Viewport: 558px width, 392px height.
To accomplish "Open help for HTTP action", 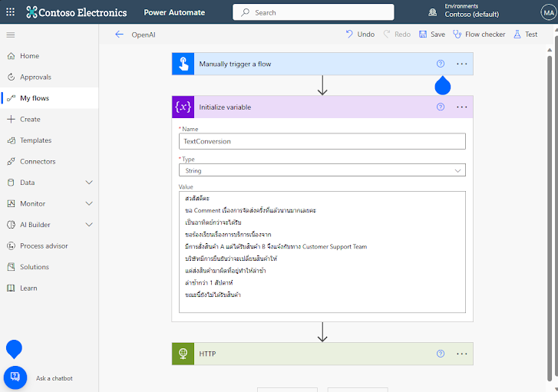I will [x=441, y=354].
